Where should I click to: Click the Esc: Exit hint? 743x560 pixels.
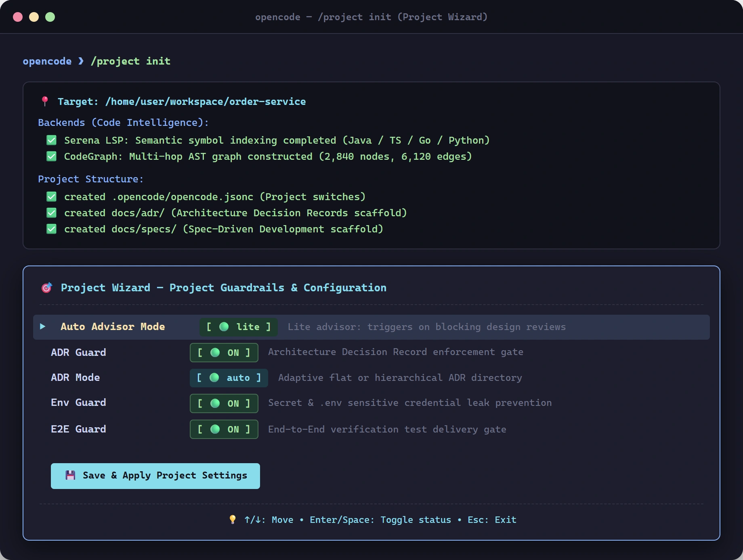(x=492, y=520)
